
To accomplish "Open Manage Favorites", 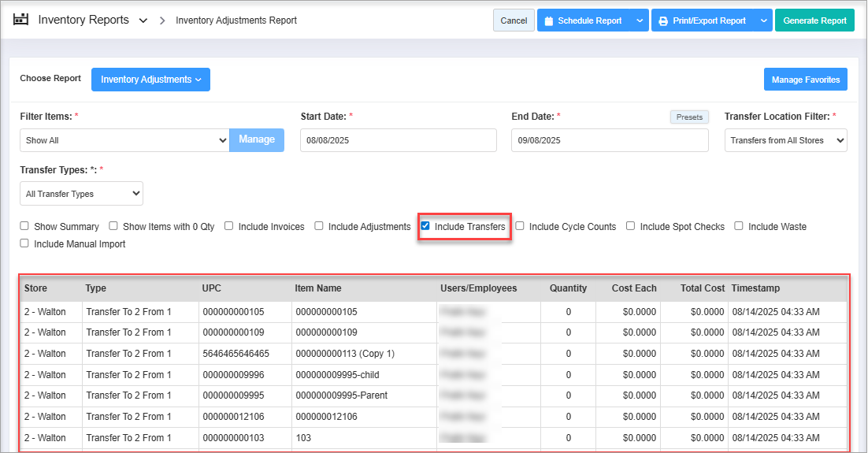I will 805,80.
